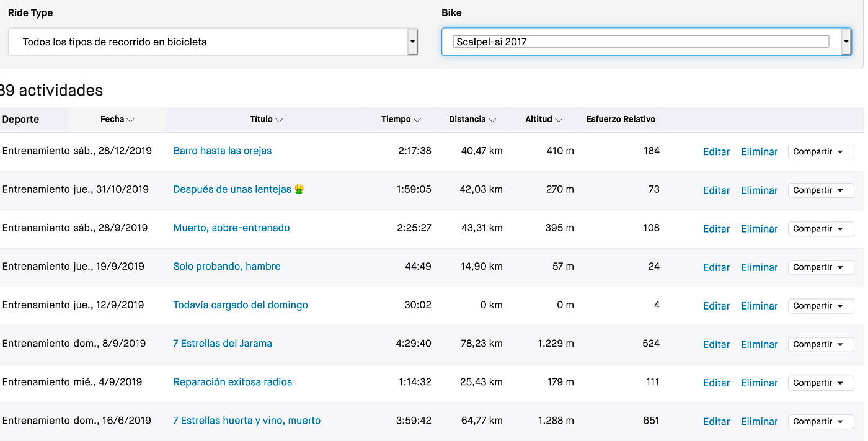Click the time value 2:17:38
This screenshot has height=441, width=868.
pyautogui.click(x=414, y=151)
